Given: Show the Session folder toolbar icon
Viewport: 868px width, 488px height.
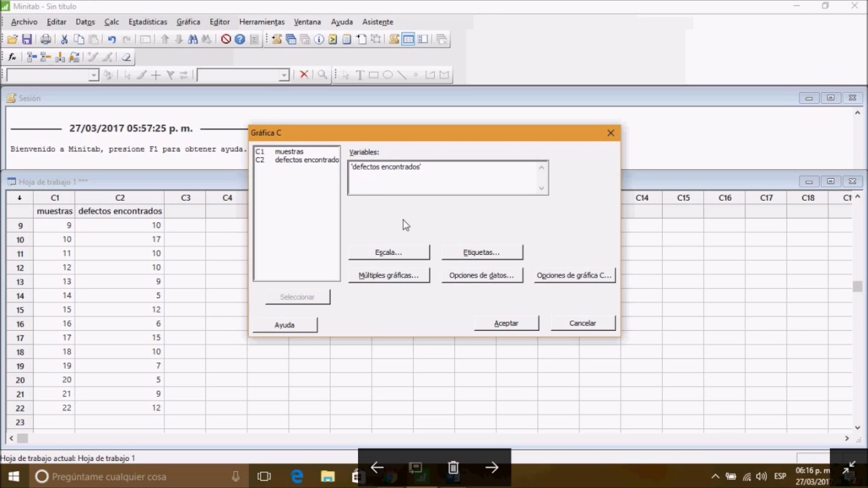Looking at the screenshot, I should [277, 39].
